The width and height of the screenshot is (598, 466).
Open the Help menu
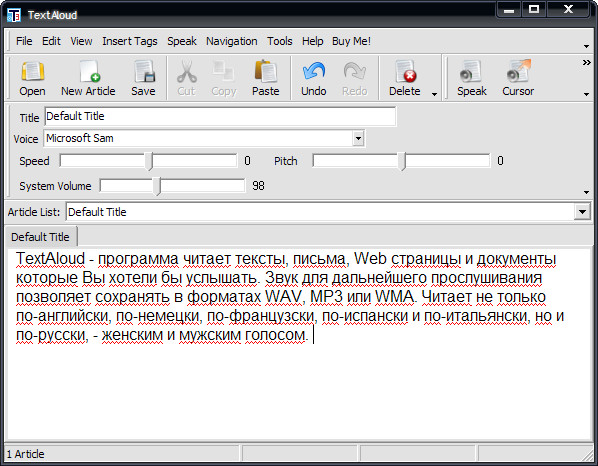(312, 41)
